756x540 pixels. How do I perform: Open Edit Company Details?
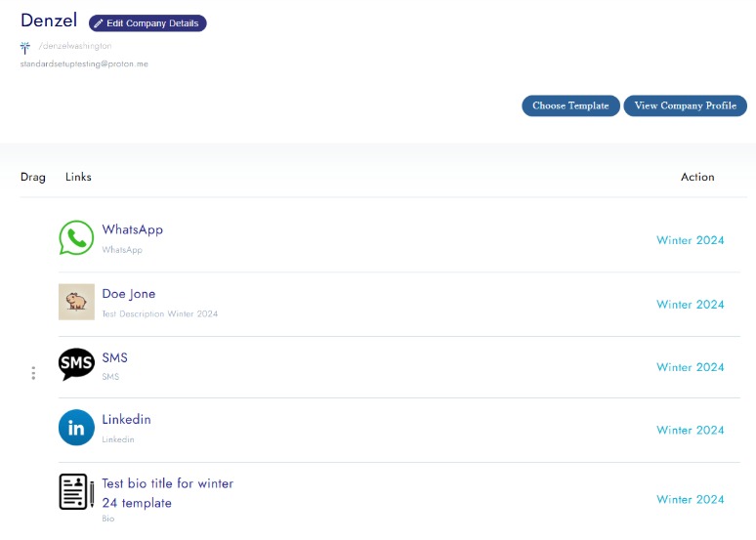click(x=147, y=23)
